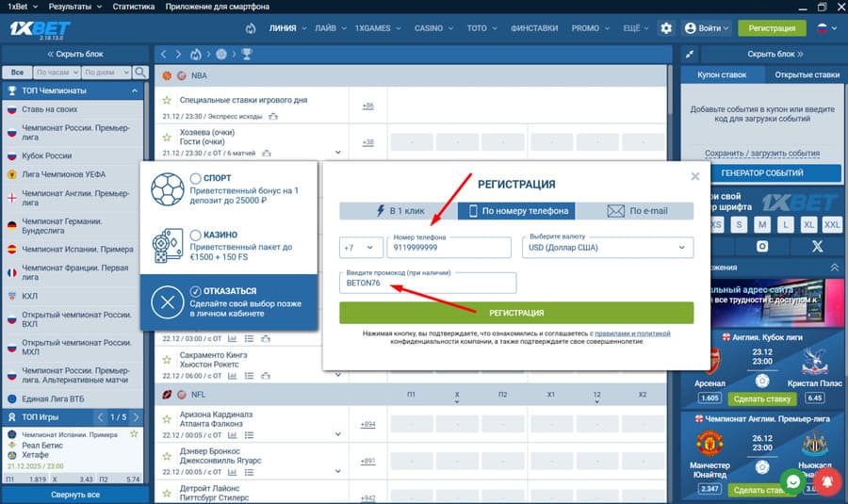
Task: Open statistics chart for Сакраменто Кингз match
Action: pos(232,375)
